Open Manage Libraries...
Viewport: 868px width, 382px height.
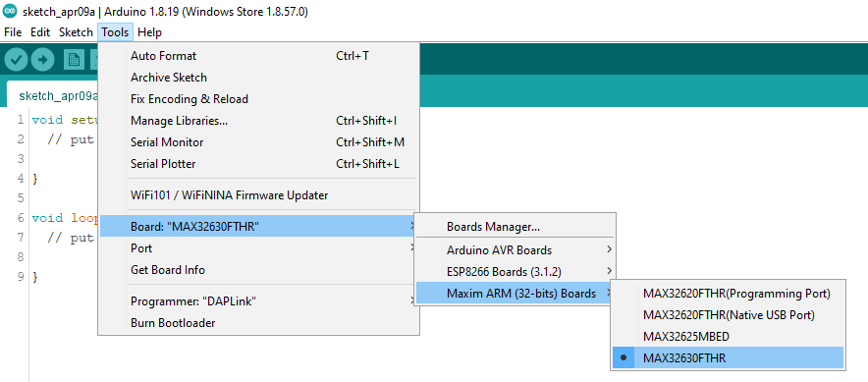point(258,121)
